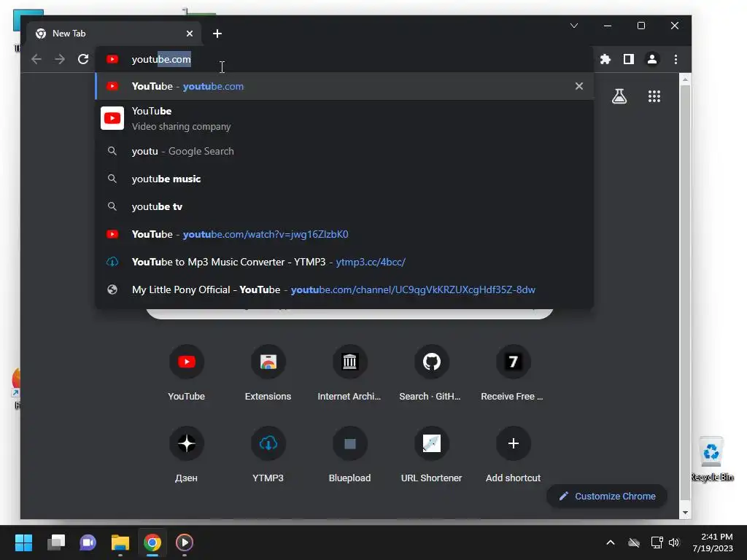Open the Дзен shortcut tile
The height and width of the screenshot is (560, 747).
[x=186, y=455]
